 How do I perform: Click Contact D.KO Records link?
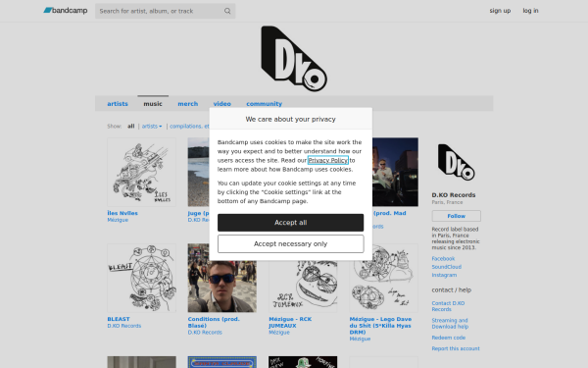tap(448, 306)
